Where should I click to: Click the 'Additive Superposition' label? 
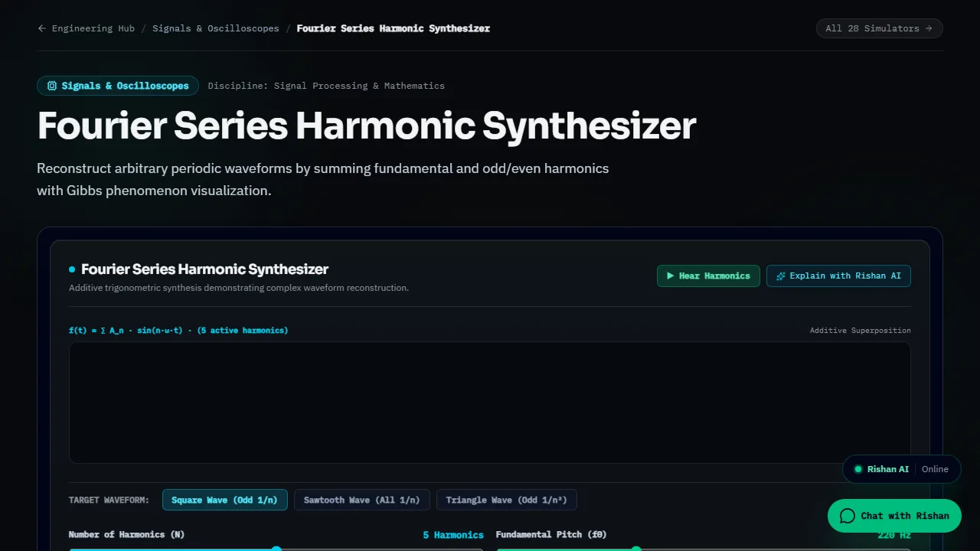click(861, 331)
